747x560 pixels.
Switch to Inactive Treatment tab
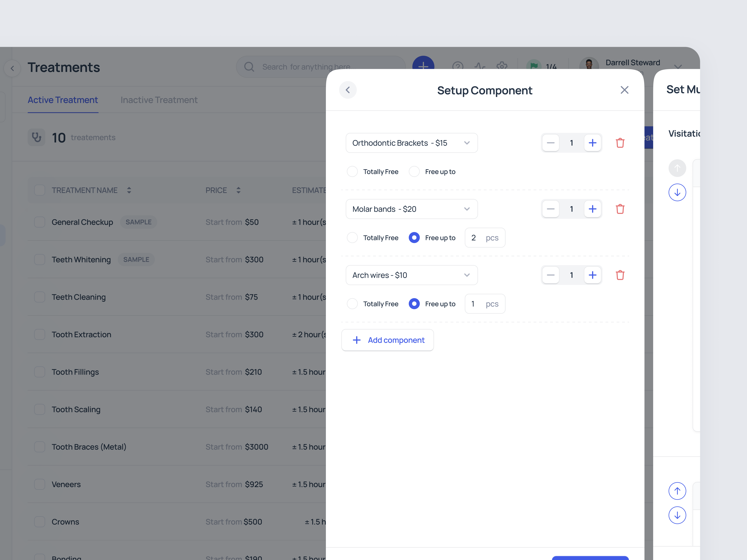(x=159, y=100)
